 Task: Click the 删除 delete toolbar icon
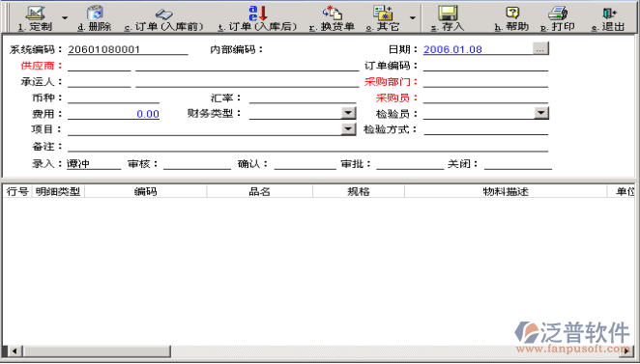pos(95,14)
